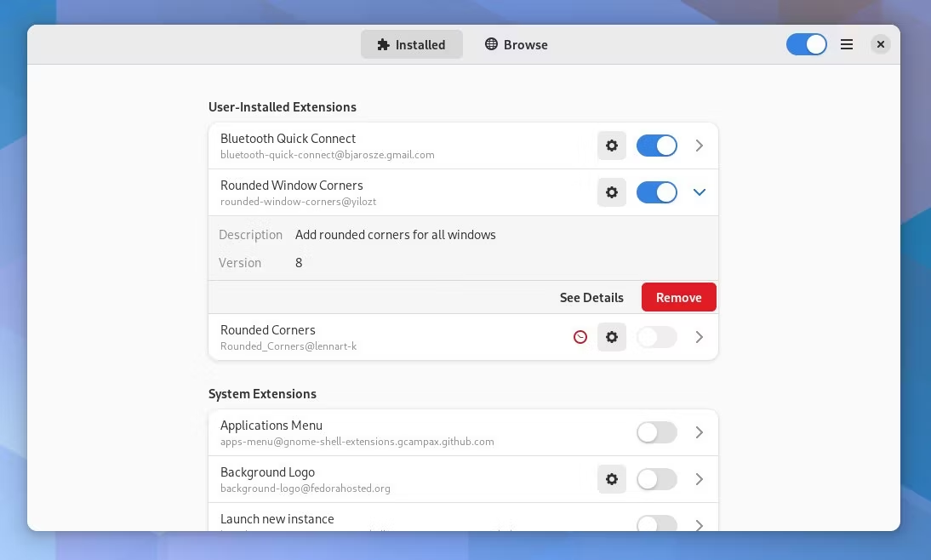This screenshot has height=560, width=931.
Task: Toggle the Rounded Corners extension switch
Action: click(657, 337)
